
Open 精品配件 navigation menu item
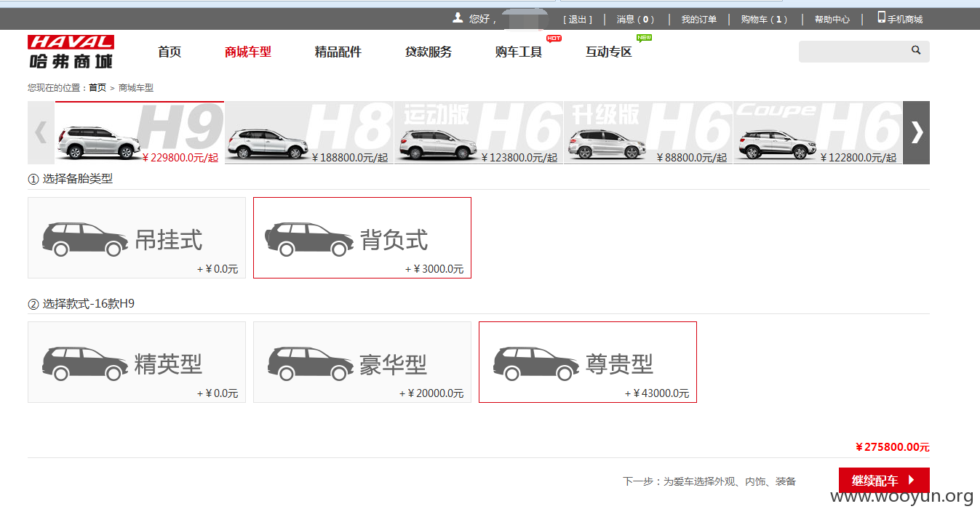coord(338,52)
